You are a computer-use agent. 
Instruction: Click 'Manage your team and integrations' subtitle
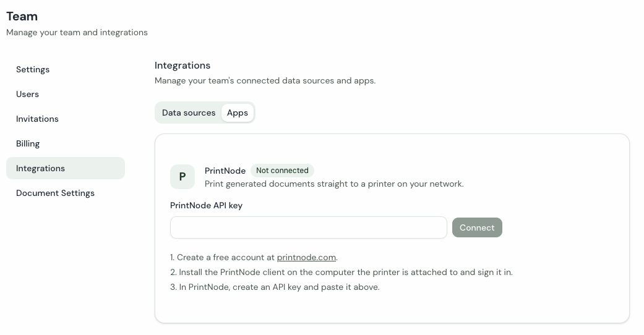point(77,32)
